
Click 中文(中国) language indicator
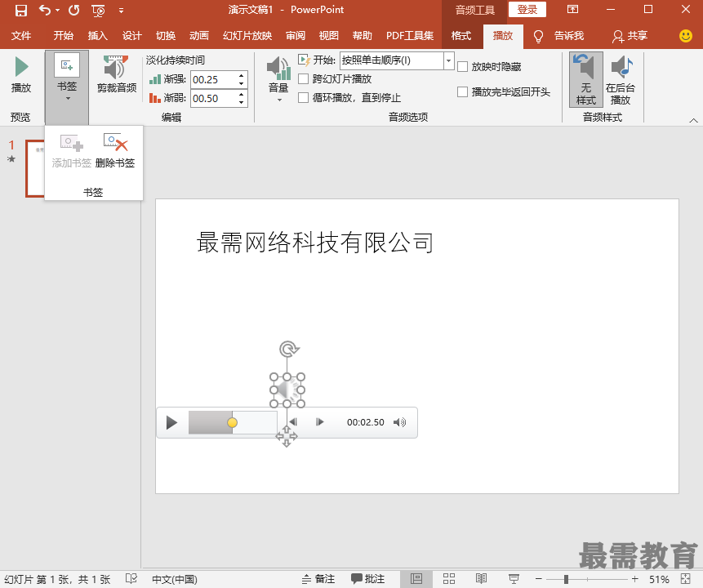pyautogui.click(x=175, y=579)
